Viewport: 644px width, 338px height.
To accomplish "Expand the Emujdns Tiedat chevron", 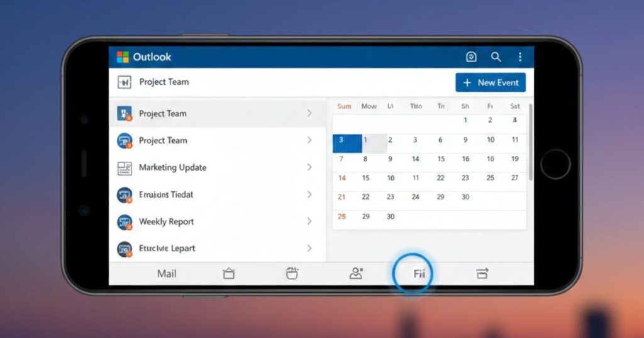I will 309,194.
